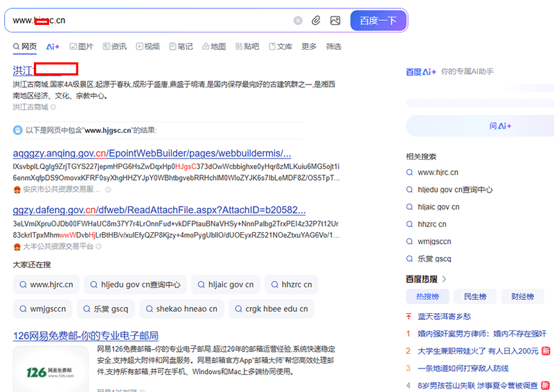
Task: Open the 资讯 news tab
Action: coord(114,46)
